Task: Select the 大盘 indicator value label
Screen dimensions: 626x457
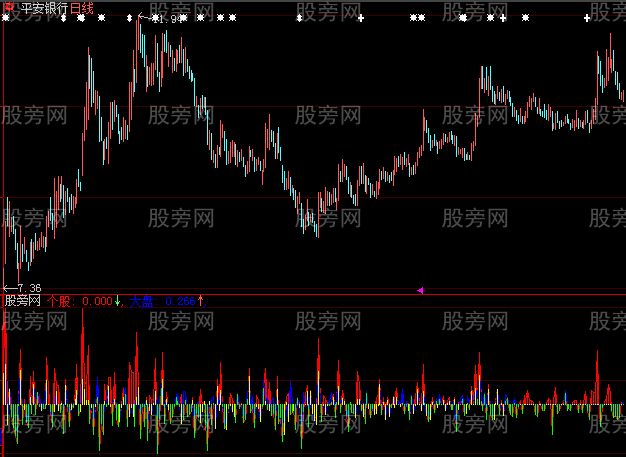Action: click(162, 300)
